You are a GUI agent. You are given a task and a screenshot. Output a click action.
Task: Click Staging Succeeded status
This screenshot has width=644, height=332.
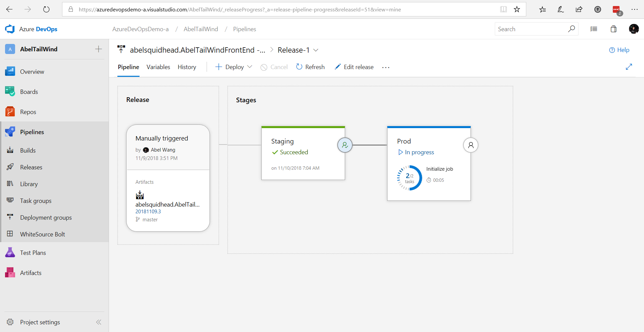(290, 152)
